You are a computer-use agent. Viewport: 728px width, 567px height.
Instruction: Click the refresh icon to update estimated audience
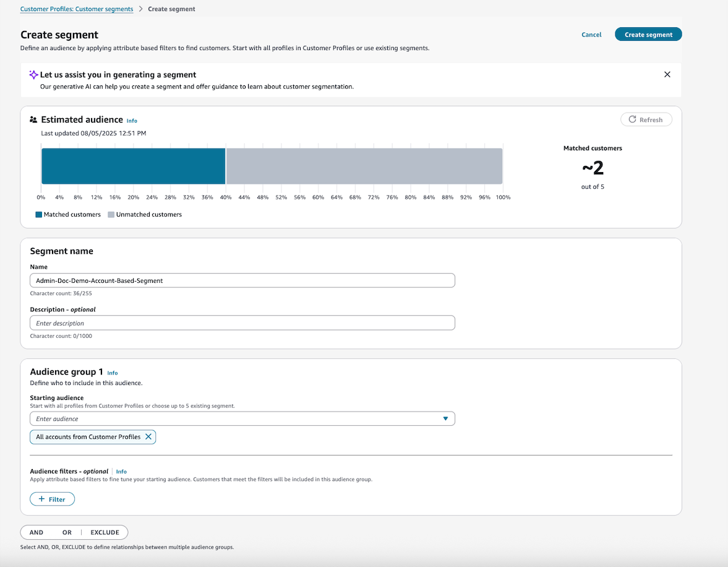[x=631, y=119]
